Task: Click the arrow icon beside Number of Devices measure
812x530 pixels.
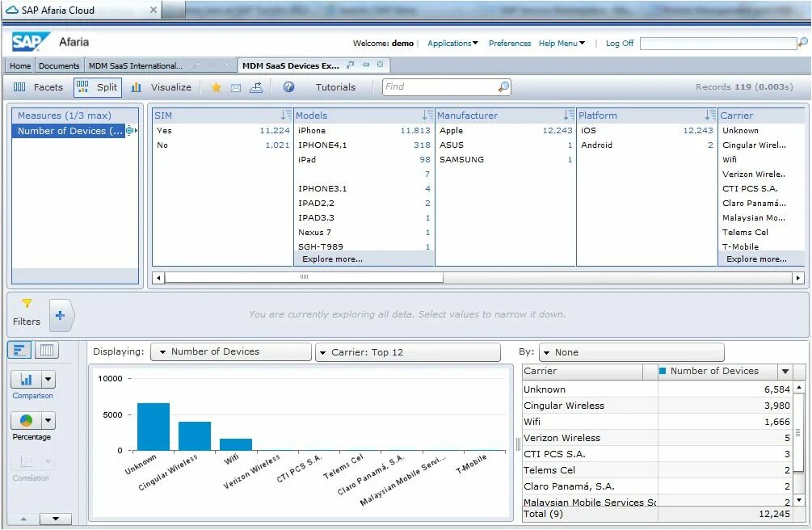Action: coord(132,131)
